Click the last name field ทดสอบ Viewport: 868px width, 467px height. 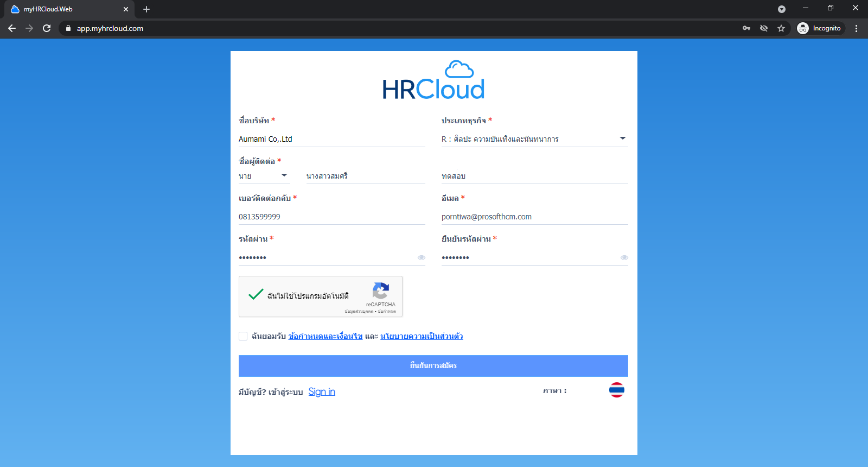coord(535,176)
